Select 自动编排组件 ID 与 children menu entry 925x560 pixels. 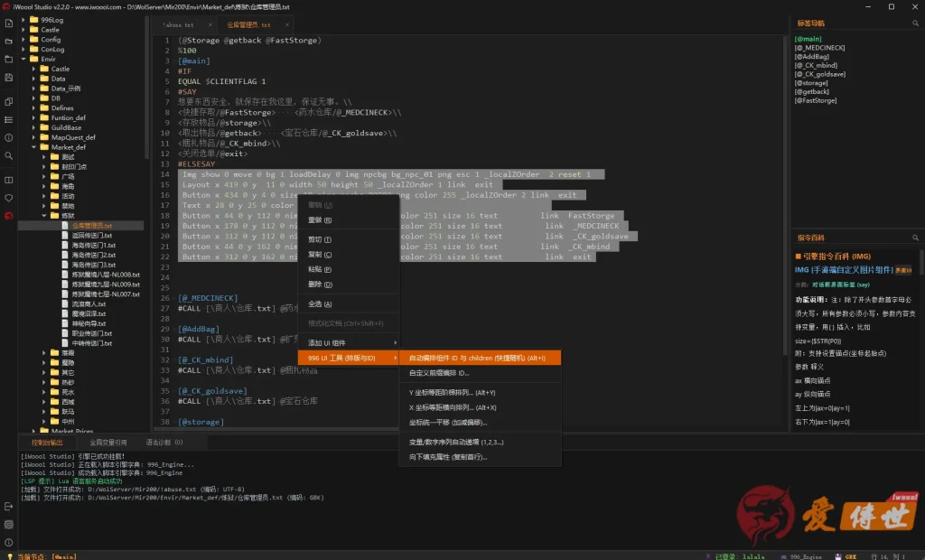(x=480, y=358)
